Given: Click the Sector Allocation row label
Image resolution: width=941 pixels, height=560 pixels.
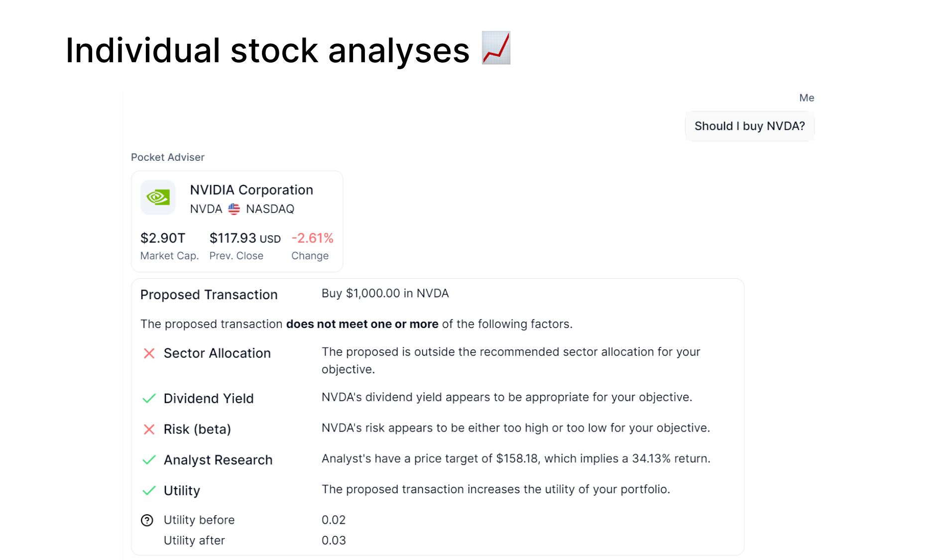Looking at the screenshot, I should (217, 353).
